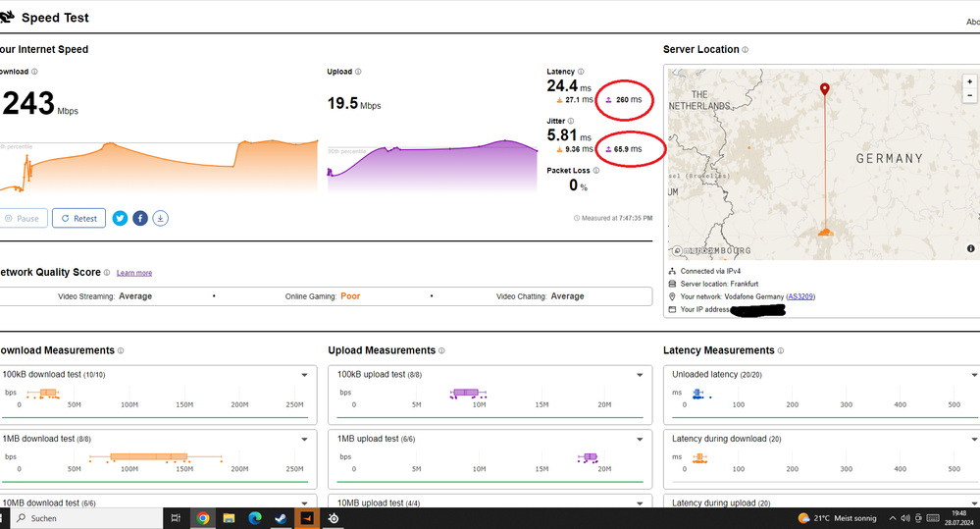Open File Explorer from the taskbar
Viewport: 980px width, 529px height.
click(229, 518)
